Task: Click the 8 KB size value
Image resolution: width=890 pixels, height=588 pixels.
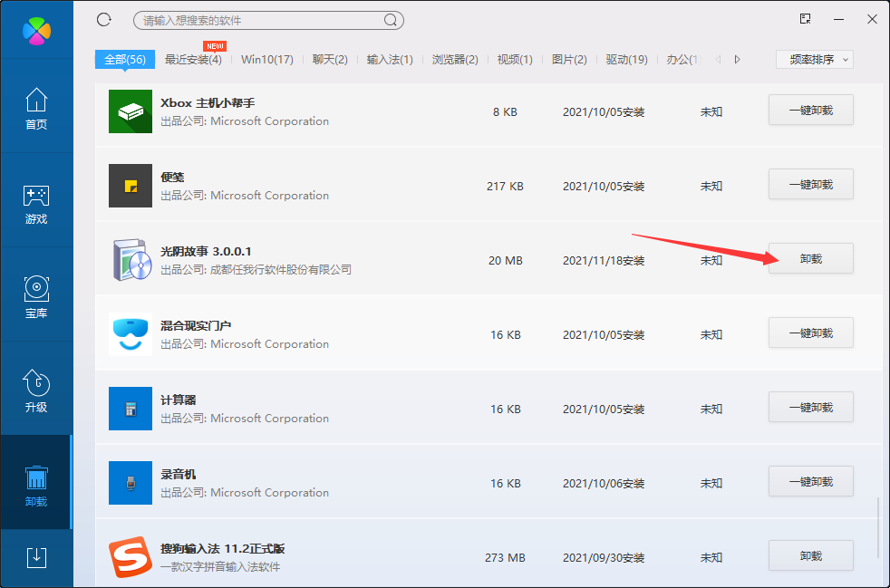Action: pyautogui.click(x=505, y=111)
